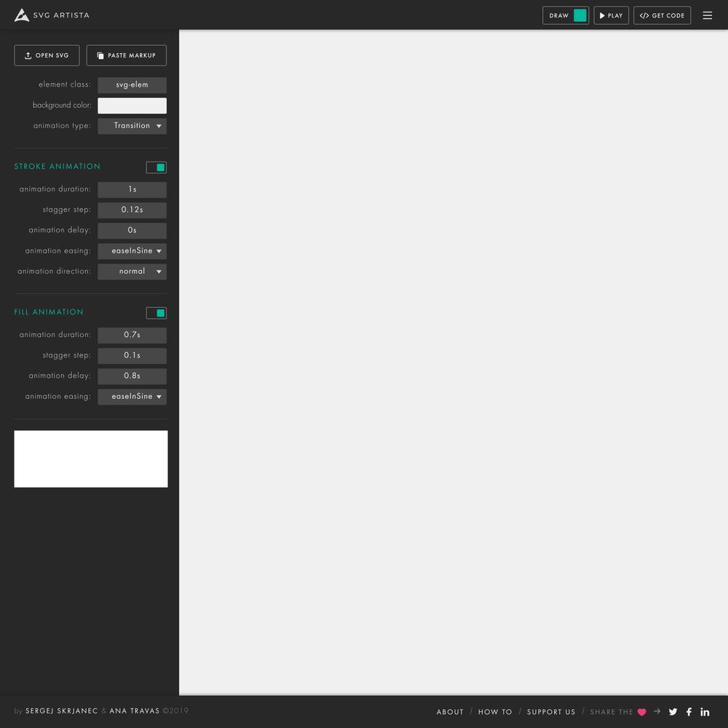Image resolution: width=728 pixels, height=728 pixels.
Task: Visit the ANA TRAVAS author link
Action: [134, 711]
